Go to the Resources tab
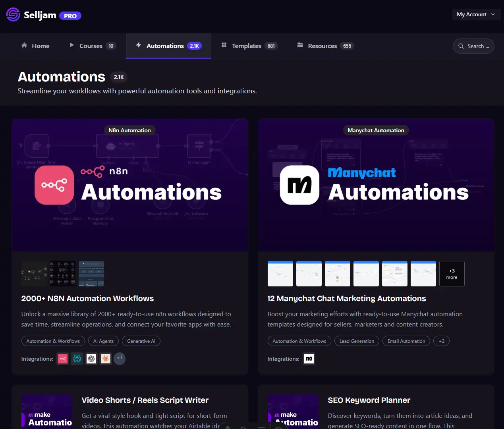The height and width of the screenshot is (429, 504). pos(324,46)
